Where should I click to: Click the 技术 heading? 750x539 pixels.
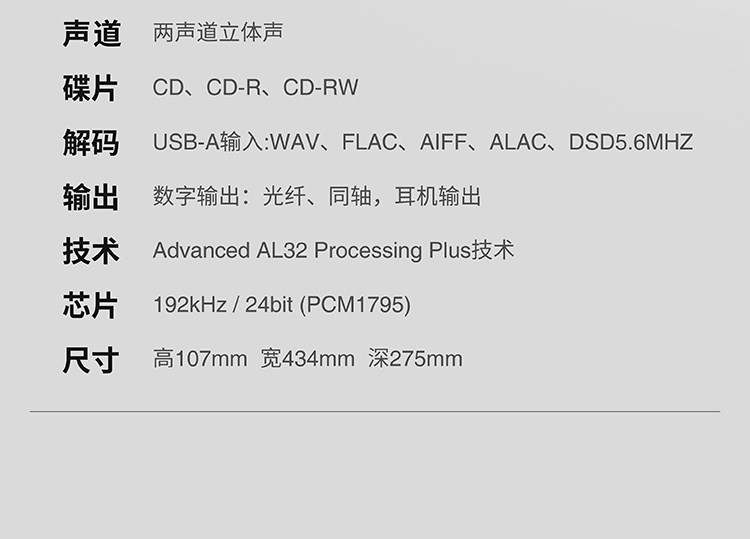pos(90,251)
